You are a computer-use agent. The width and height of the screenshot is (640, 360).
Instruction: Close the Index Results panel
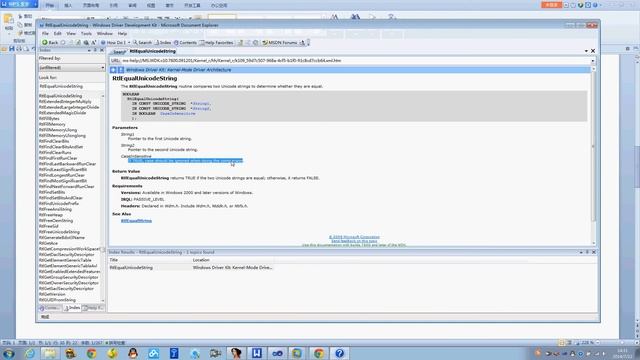[x=594, y=252]
